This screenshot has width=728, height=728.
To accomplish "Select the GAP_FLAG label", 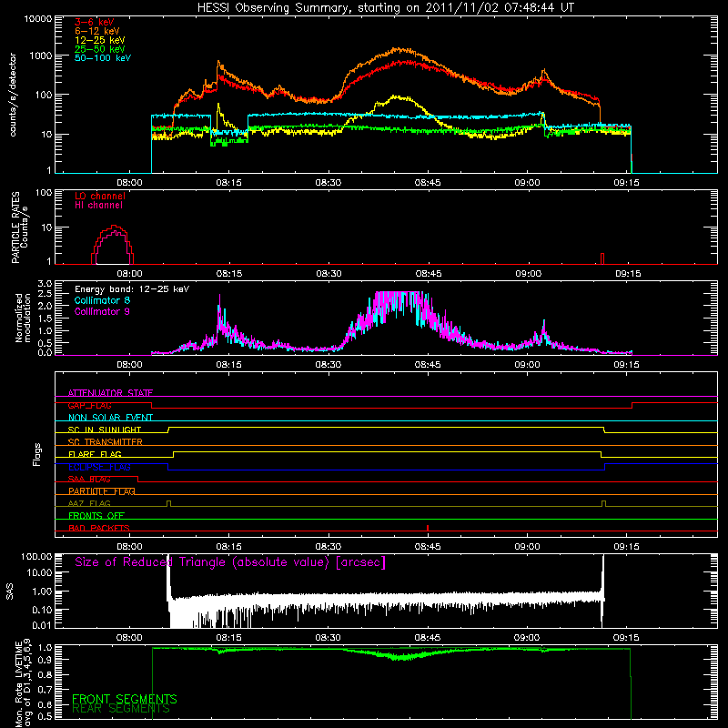I will 89,405.
